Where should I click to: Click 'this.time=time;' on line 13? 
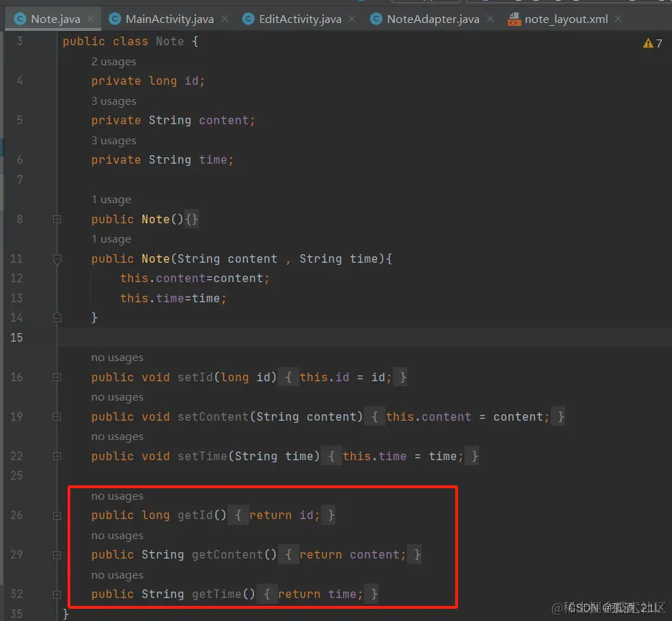click(173, 298)
